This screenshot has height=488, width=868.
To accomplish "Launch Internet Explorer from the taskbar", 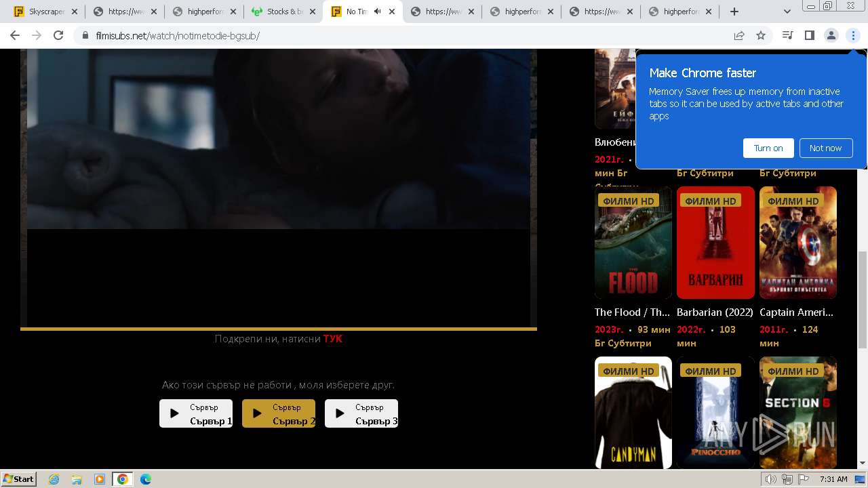I will [x=54, y=479].
